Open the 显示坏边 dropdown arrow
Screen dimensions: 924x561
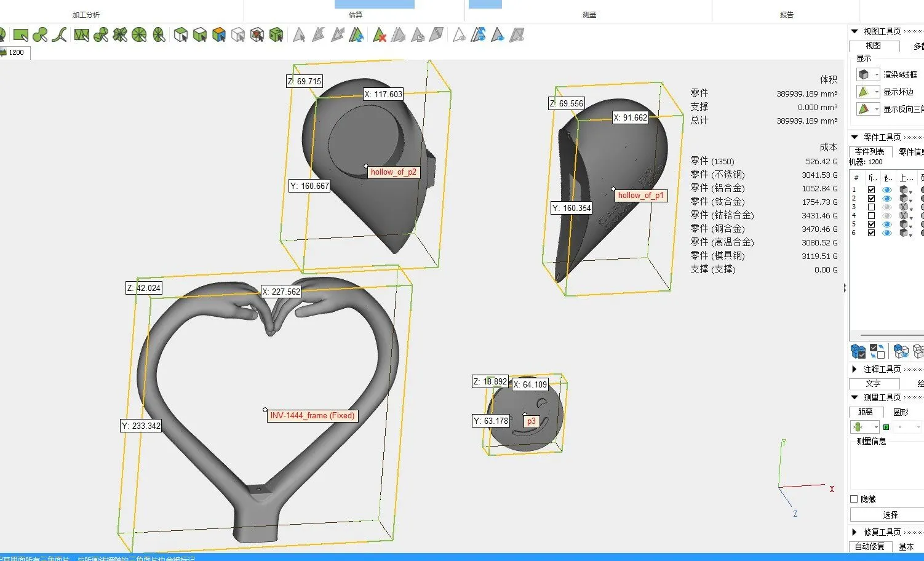pos(877,92)
